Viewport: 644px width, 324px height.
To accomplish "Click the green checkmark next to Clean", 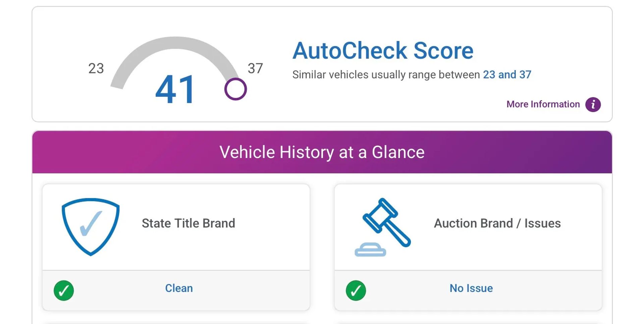I will click(64, 290).
